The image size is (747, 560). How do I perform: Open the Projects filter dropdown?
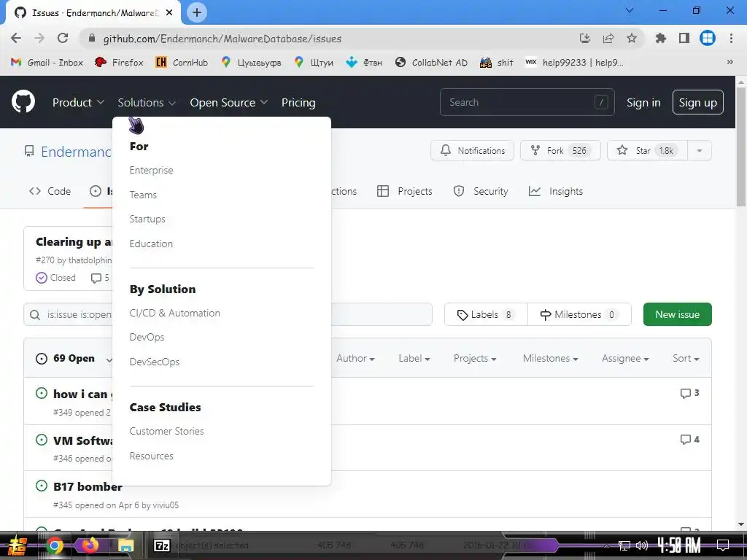pos(475,358)
